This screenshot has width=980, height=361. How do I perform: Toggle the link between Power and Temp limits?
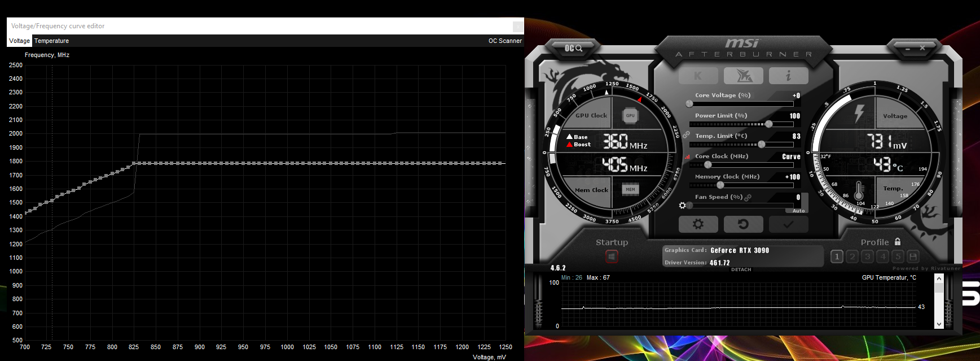[x=686, y=135]
